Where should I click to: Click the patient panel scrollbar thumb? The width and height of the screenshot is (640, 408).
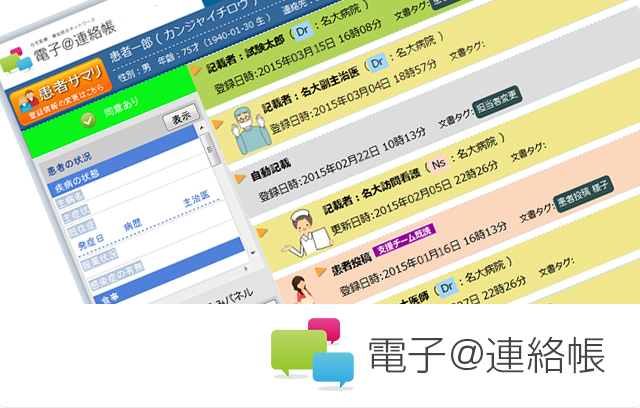(211, 150)
